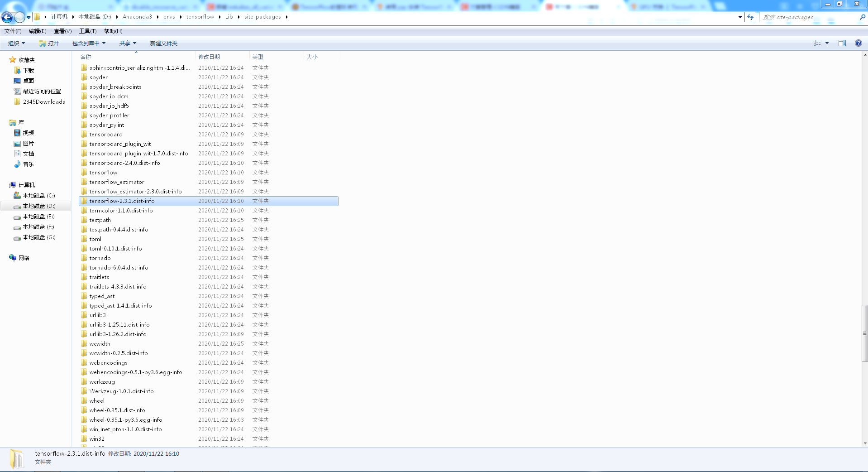Open the 编辑(E) menu
Image resolution: width=868 pixels, height=472 pixels.
38,31
